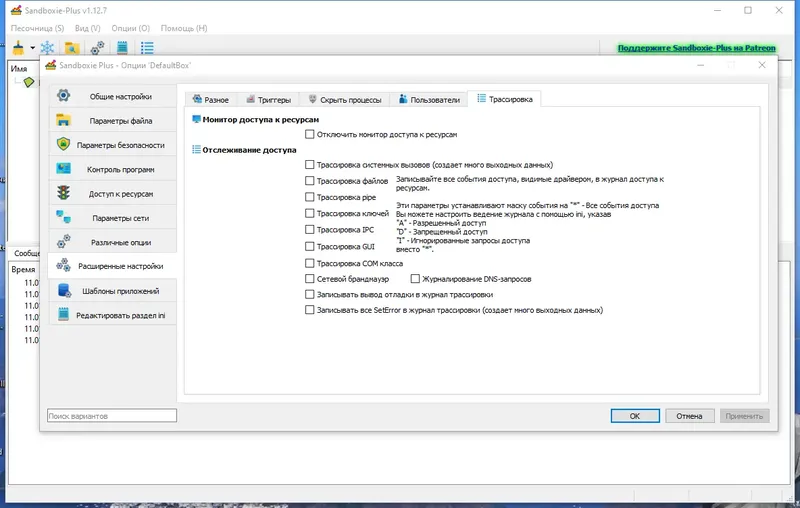Click the broom cleanup icon in main toolbar

[18, 48]
